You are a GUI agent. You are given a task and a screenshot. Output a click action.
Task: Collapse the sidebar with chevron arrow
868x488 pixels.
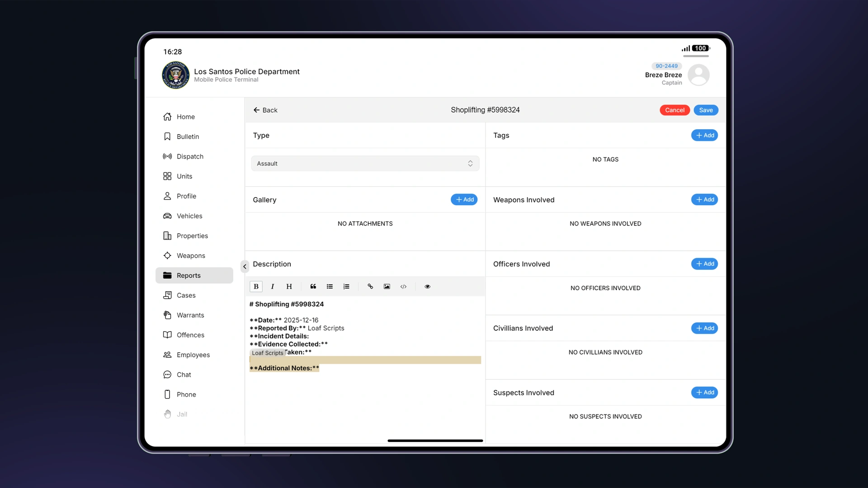[x=245, y=267]
